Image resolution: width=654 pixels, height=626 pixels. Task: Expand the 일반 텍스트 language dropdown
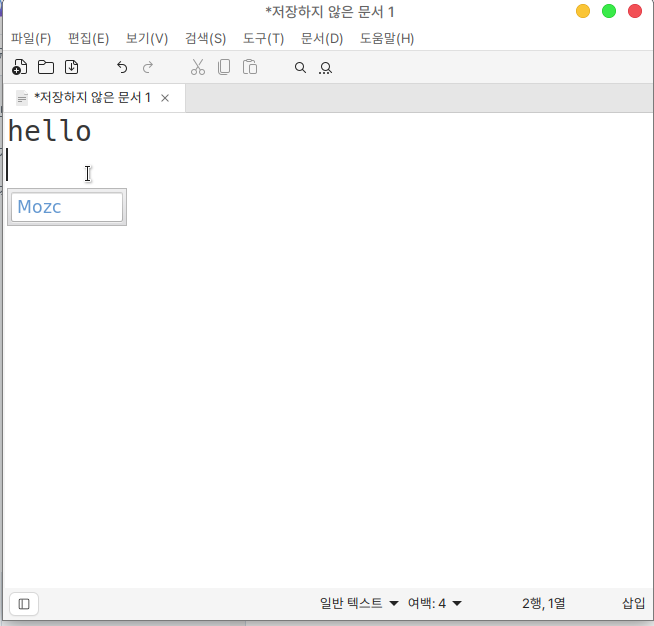tap(359, 603)
